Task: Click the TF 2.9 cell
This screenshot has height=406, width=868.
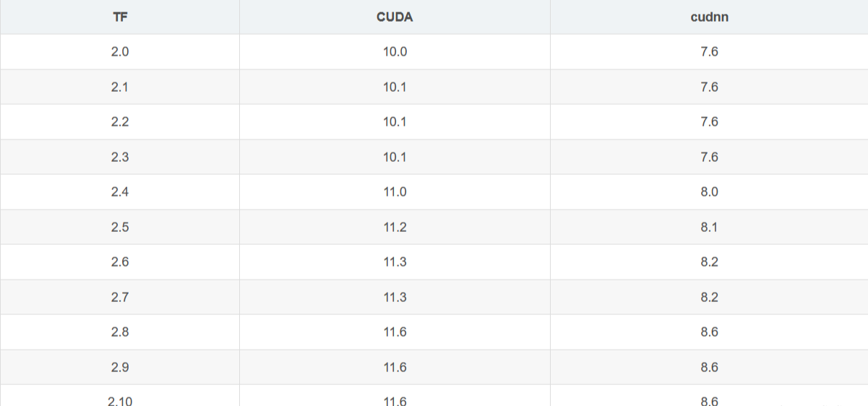Action: coord(120,367)
